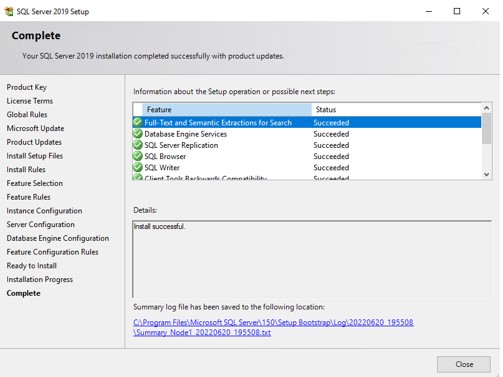Click the Instance Configuration step
This screenshot has width=503, height=377.
coord(44,211)
